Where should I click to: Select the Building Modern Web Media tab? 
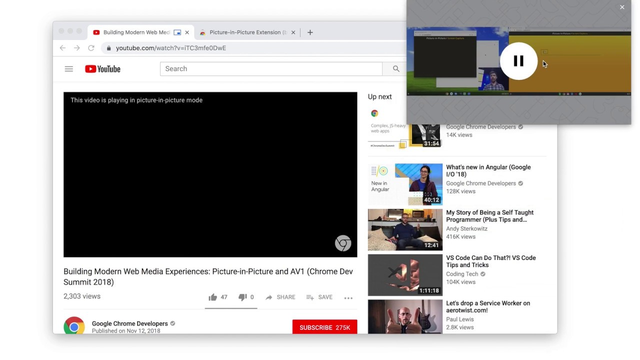(x=136, y=32)
